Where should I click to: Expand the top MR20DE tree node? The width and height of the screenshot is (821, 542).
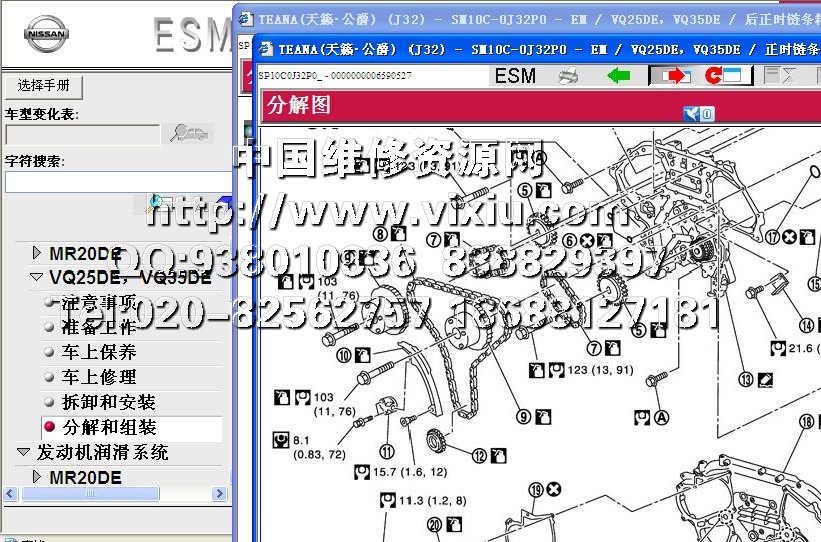tap(36, 253)
